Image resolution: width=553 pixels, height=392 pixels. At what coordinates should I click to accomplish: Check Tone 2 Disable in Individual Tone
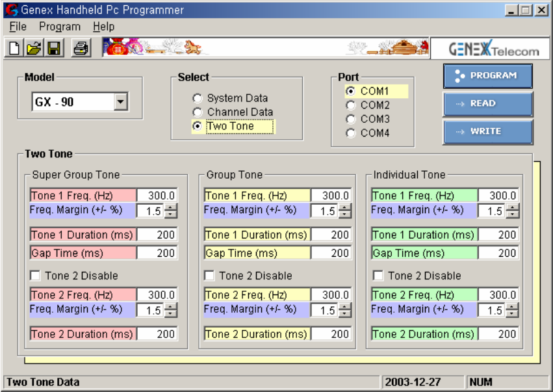pos(378,275)
